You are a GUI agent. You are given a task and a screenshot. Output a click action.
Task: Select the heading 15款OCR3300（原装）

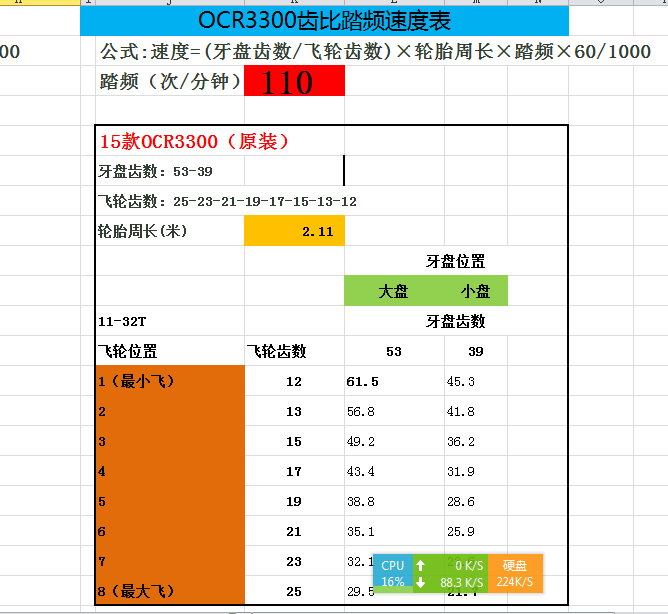coord(194,142)
